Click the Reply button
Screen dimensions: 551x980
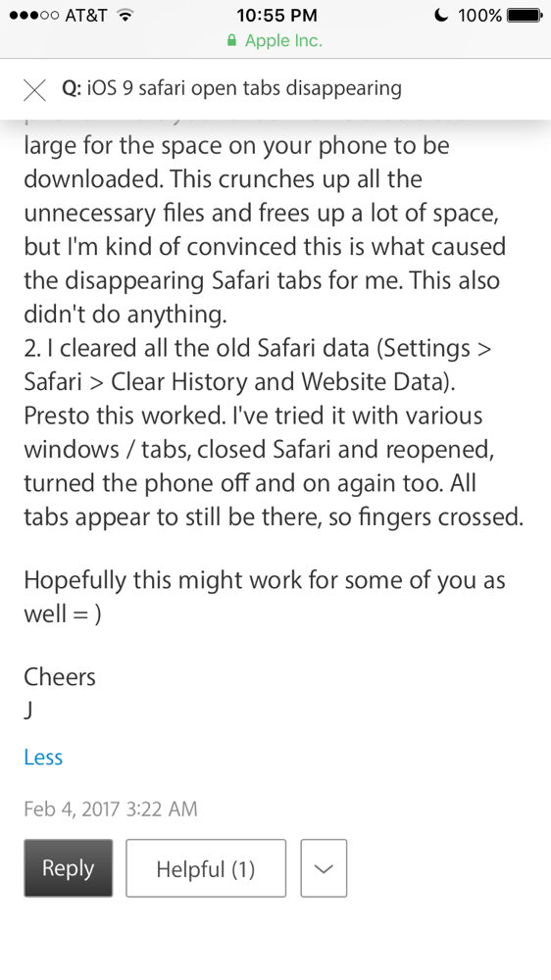click(x=69, y=868)
